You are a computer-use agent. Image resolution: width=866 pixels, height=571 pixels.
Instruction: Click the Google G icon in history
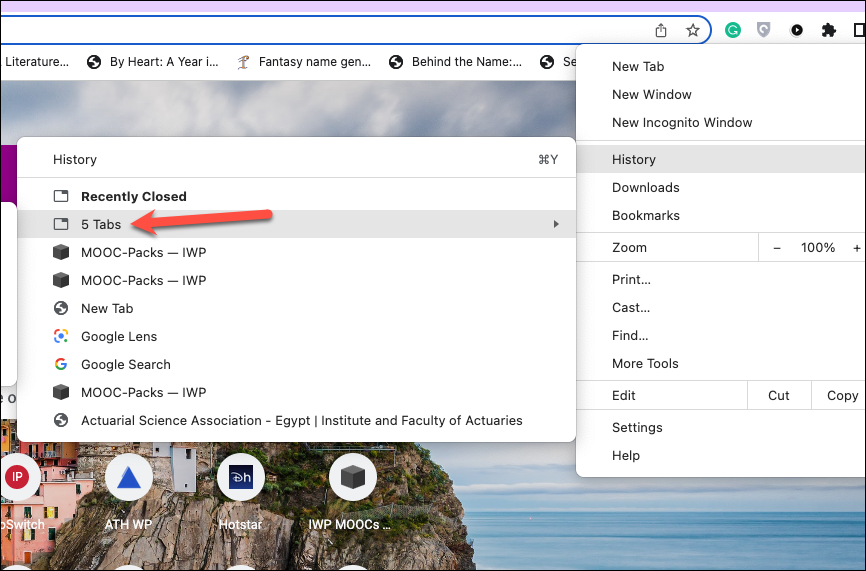61,364
